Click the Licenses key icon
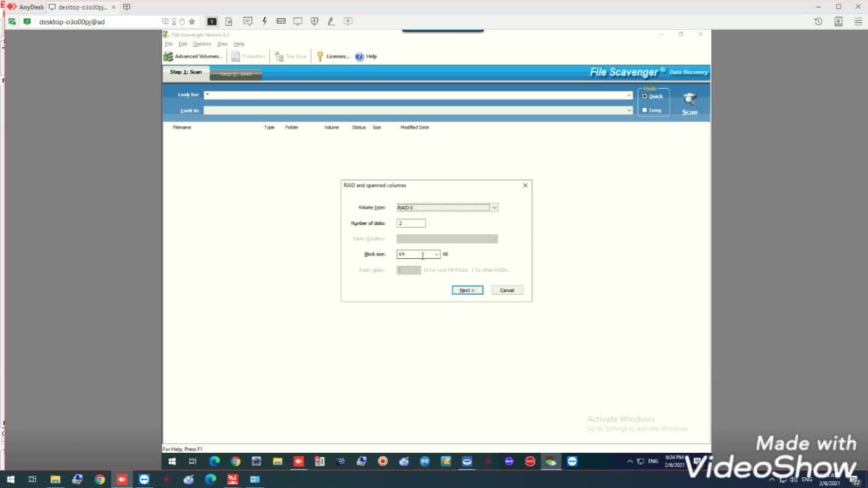868x488 pixels. tap(320, 56)
